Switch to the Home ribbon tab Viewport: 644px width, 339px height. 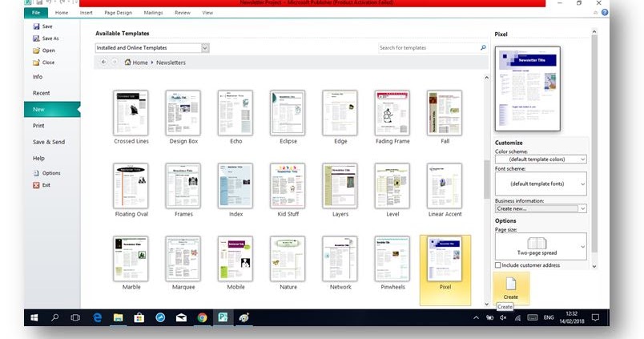point(62,13)
